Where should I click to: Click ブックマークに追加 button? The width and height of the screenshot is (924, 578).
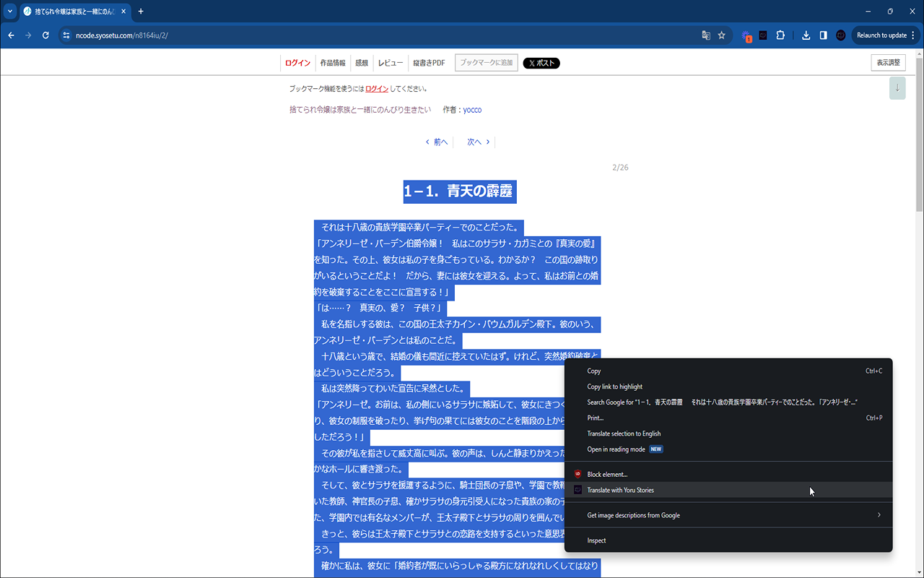487,63
